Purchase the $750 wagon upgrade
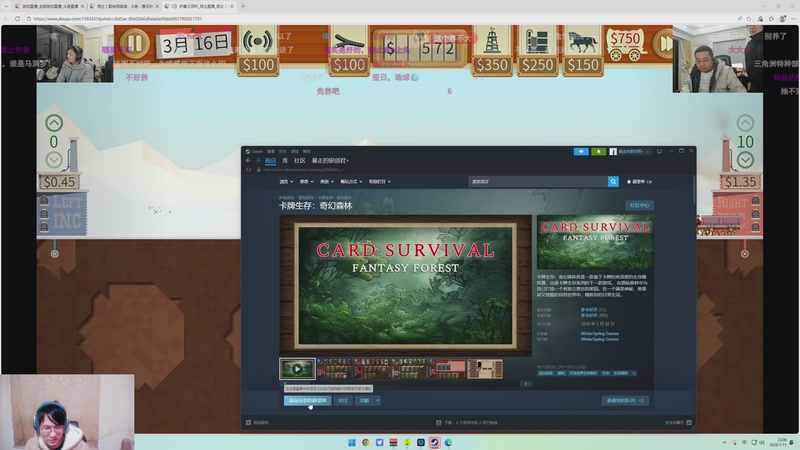This screenshot has height=450, width=800. click(x=625, y=45)
